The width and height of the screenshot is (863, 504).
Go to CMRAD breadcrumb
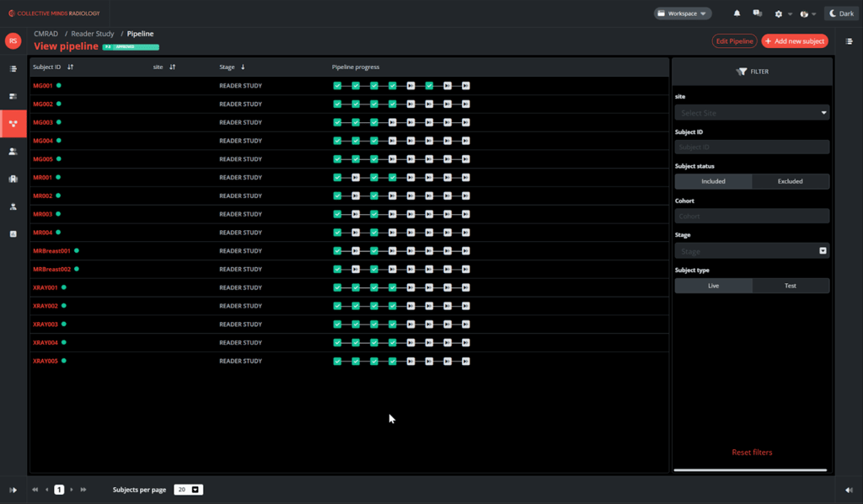(46, 34)
